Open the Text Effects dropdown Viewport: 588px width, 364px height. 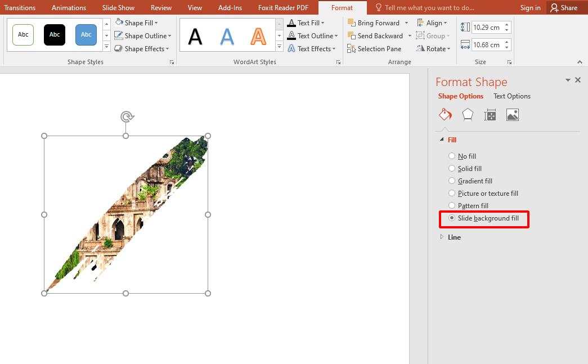313,49
